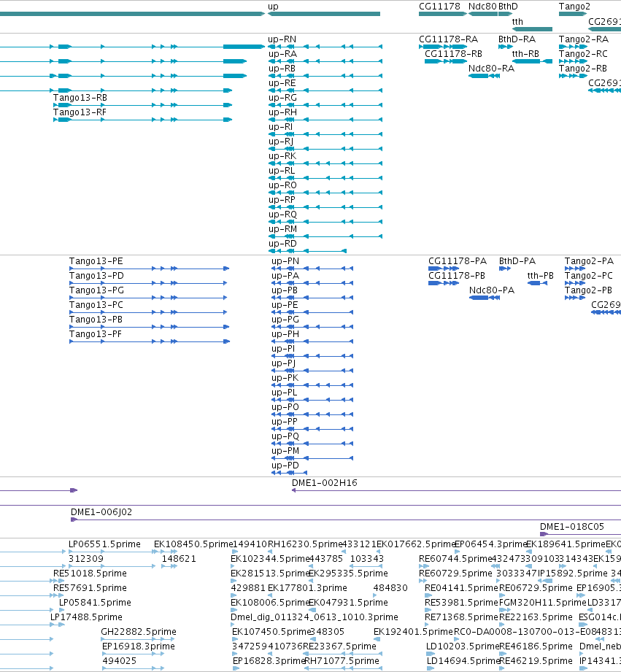Select transcript up-RN

(325, 47)
